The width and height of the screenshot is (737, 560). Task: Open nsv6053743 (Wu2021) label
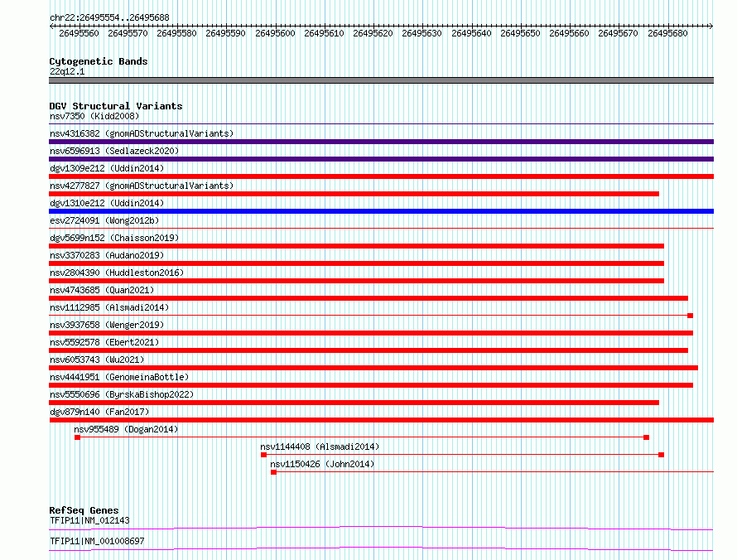[x=97, y=360]
